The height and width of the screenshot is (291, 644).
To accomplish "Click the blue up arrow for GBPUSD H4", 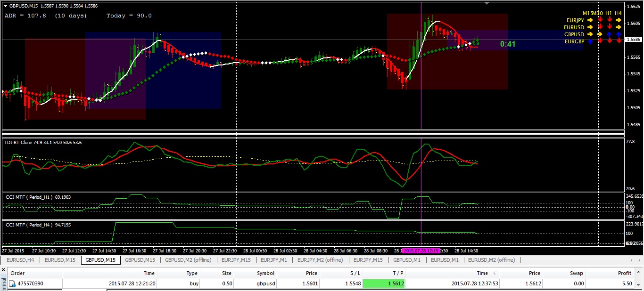I will pos(619,34).
